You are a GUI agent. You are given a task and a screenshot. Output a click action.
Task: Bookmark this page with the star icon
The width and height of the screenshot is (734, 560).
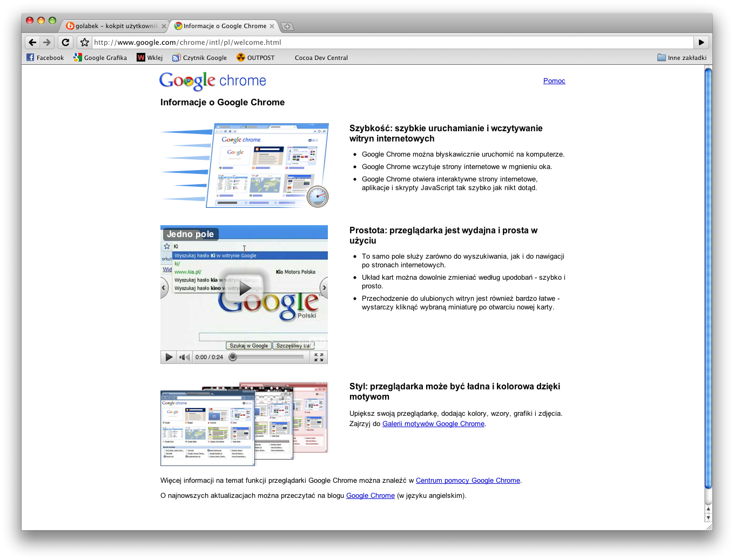tap(84, 42)
